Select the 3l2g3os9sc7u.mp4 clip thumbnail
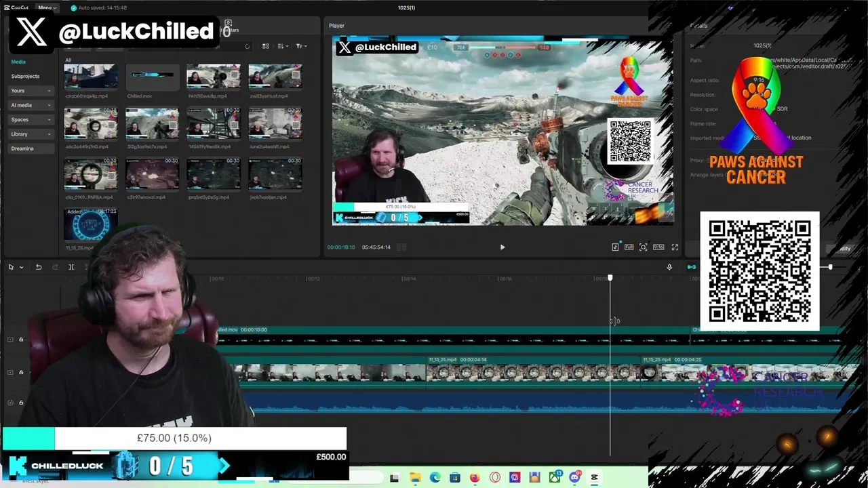This screenshot has width=868, height=488. (x=153, y=123)
